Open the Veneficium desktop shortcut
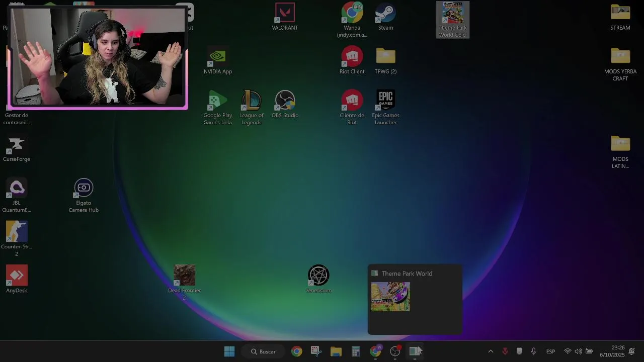The width and height of the screenshot is (644, 362). [x=318, y=280]
